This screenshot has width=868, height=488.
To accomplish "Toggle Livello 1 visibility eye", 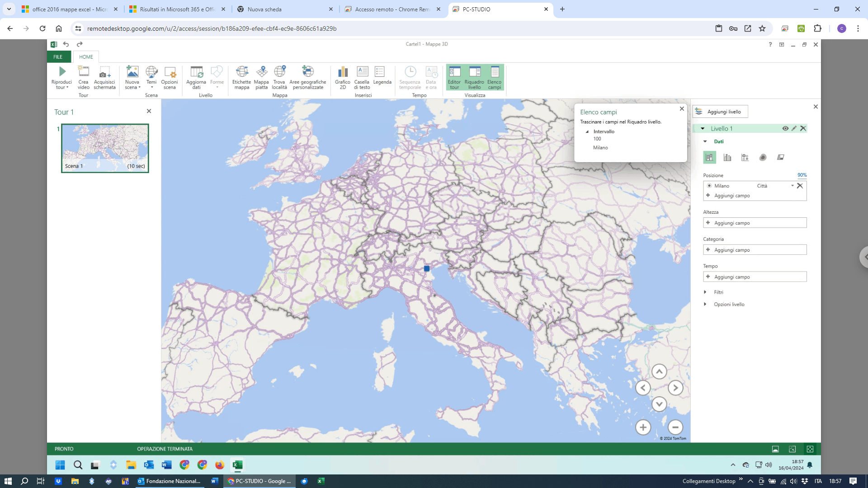I will pyautogui.click(x=785, y=128).
